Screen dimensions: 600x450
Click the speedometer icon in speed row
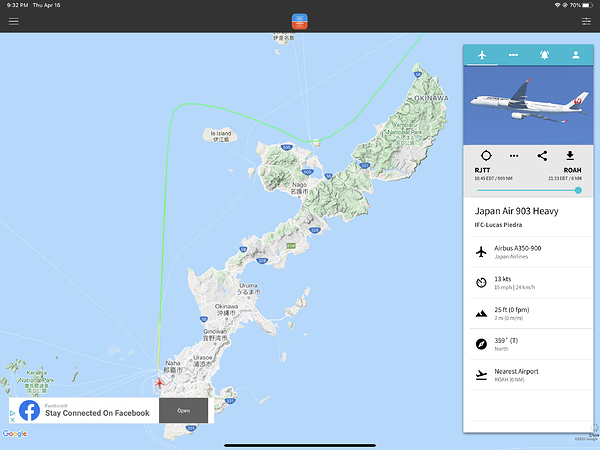(481, 282)
